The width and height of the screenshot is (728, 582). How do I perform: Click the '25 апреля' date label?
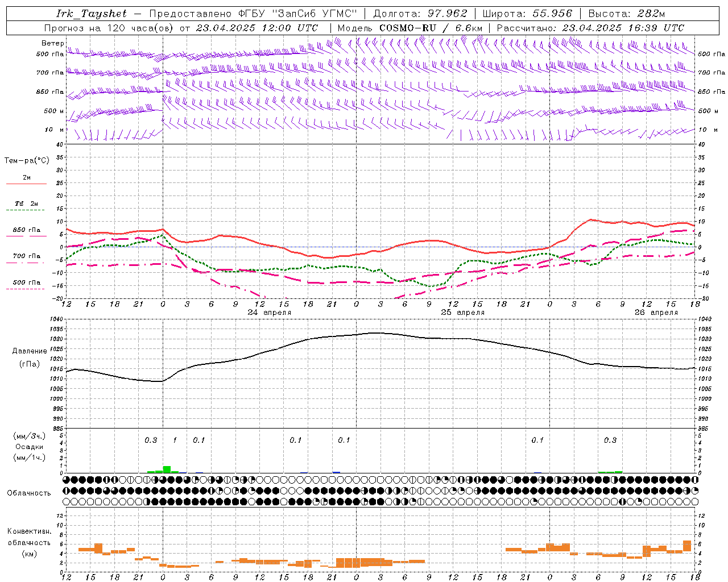(463, 313)
